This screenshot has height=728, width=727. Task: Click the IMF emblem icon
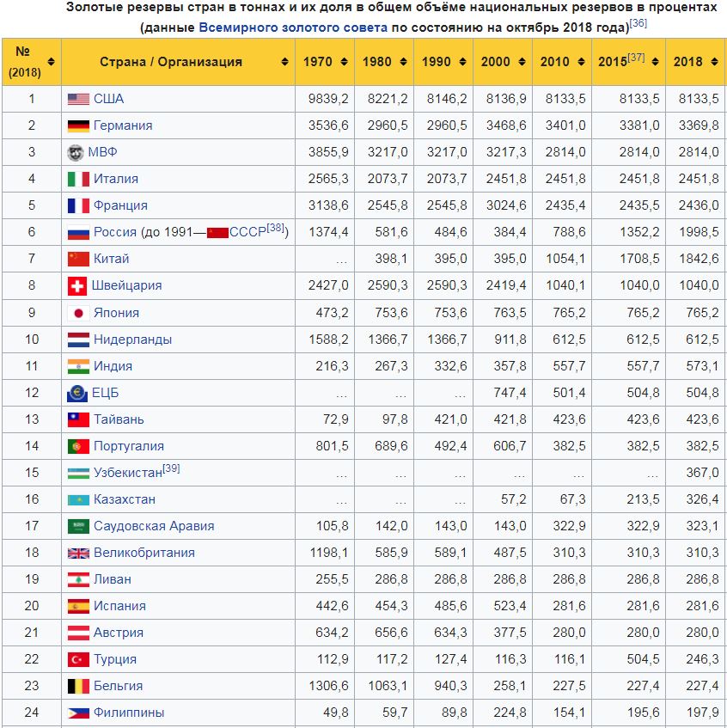click(76, 152)
